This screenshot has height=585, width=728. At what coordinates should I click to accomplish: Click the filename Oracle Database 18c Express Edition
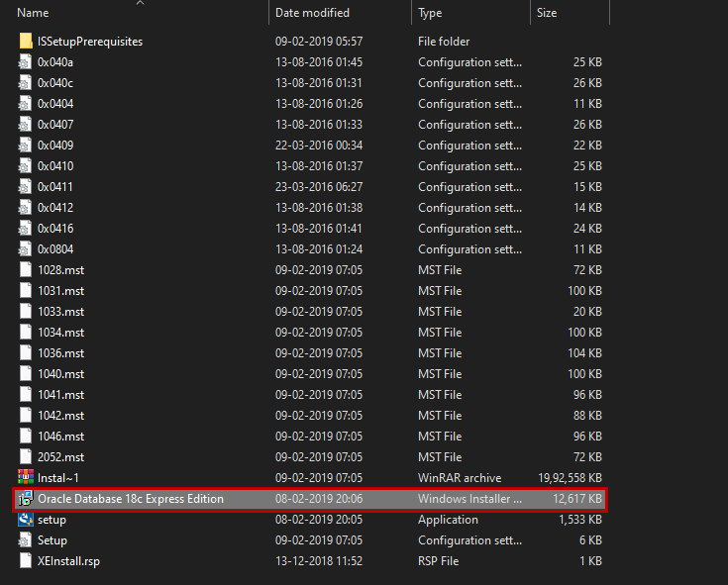(x=131, y=499)
